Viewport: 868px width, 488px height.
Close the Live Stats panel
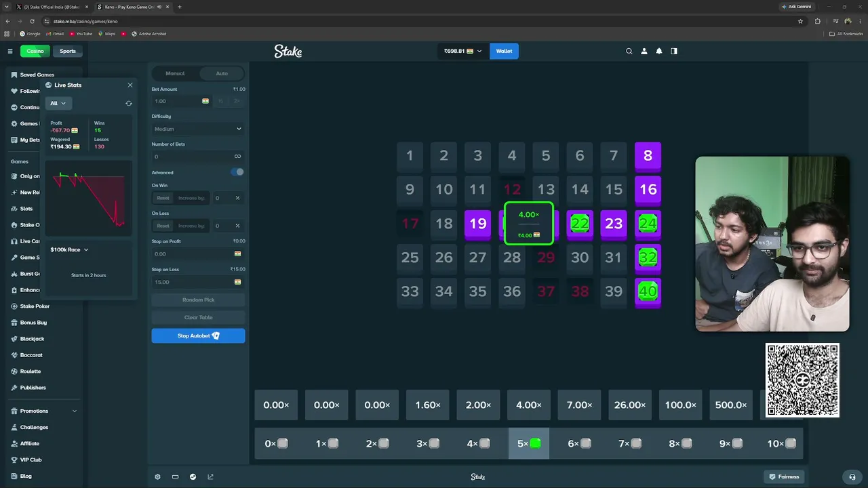(130, 85)
